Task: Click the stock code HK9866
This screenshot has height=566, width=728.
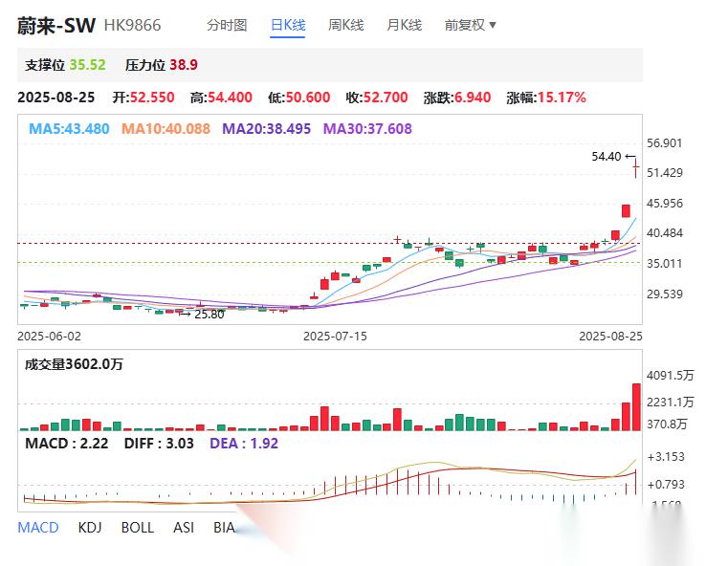Action: [x=132, y=25]
